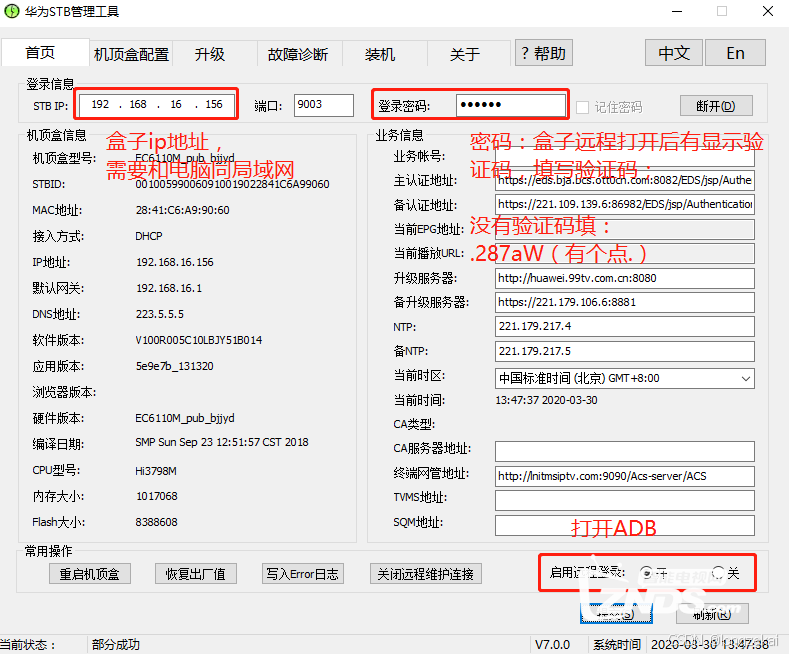Click the SQM地址 input field
Image resolution: width=789 pixels, height=654 pixels.
(624, 525)
